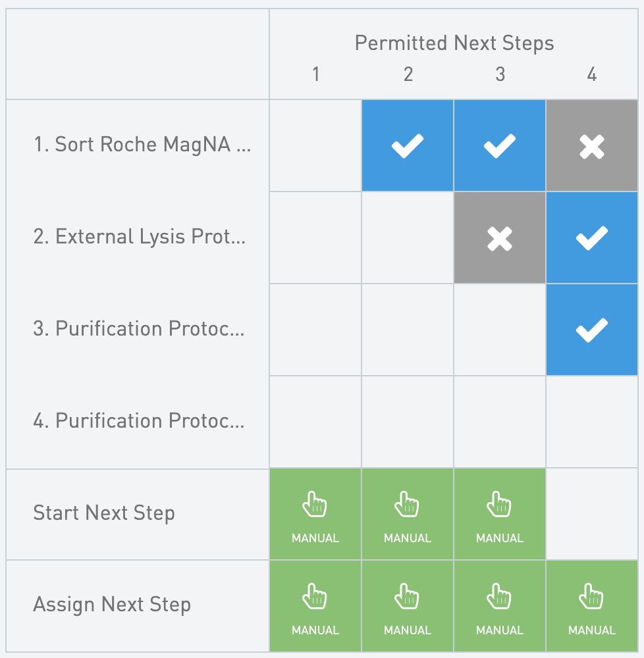Viewport: 644px width, 658px height.
Task: Click empty Start Next Step cell for step 4
Action: point(592,514)
